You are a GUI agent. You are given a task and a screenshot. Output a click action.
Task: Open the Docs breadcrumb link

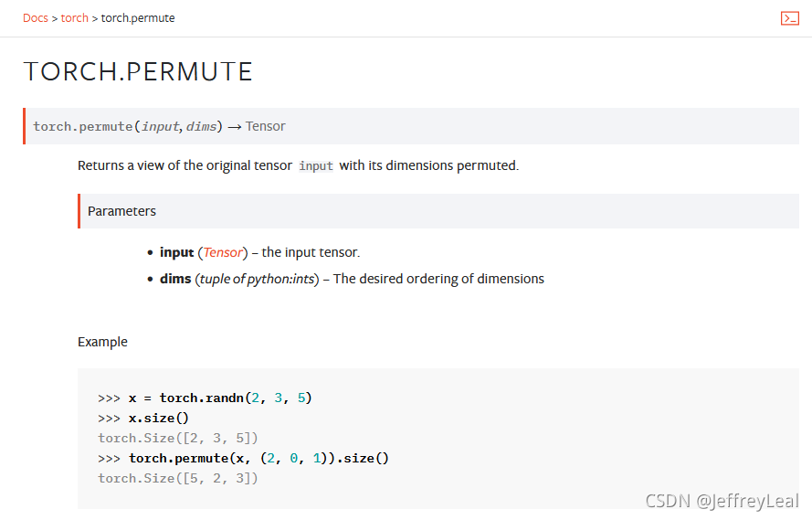[36, 18]
